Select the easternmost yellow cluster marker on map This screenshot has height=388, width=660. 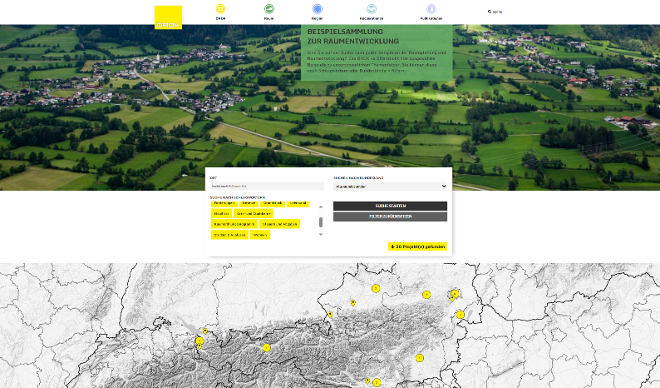pos(460,314)
